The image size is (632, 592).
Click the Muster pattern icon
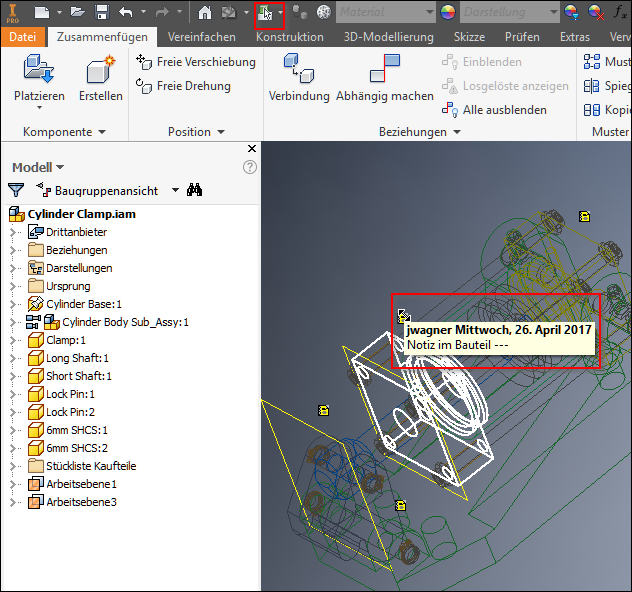point(592,62)
